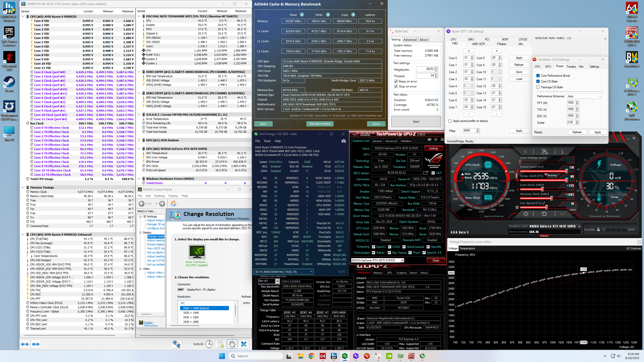This screenshot has width=644, height=362.
Task: Click HWiNFO reset clock icon
Action: (x=209, y=344)
